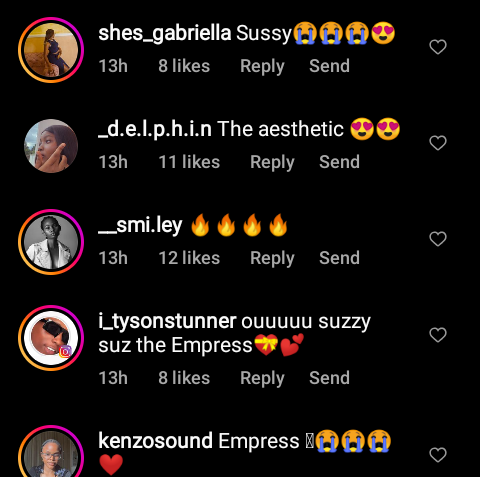Like i_tysonstunner's comment heart icon
This screenshot has height=477, width=480.
(438, 335)
